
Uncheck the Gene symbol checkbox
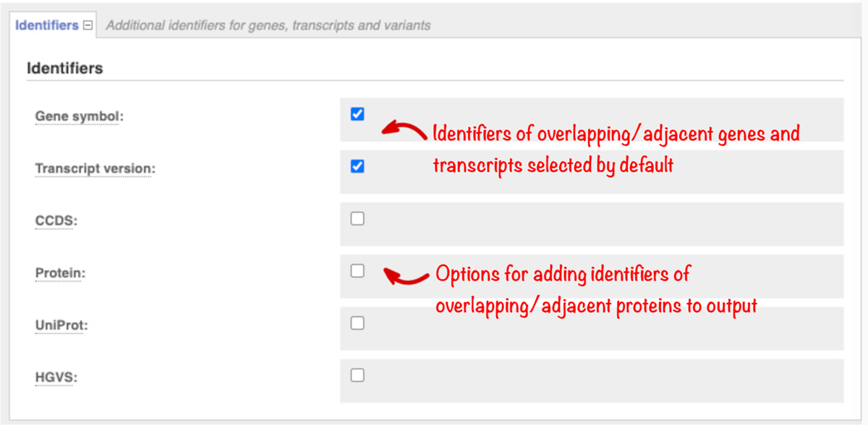[x=357, y=114]
